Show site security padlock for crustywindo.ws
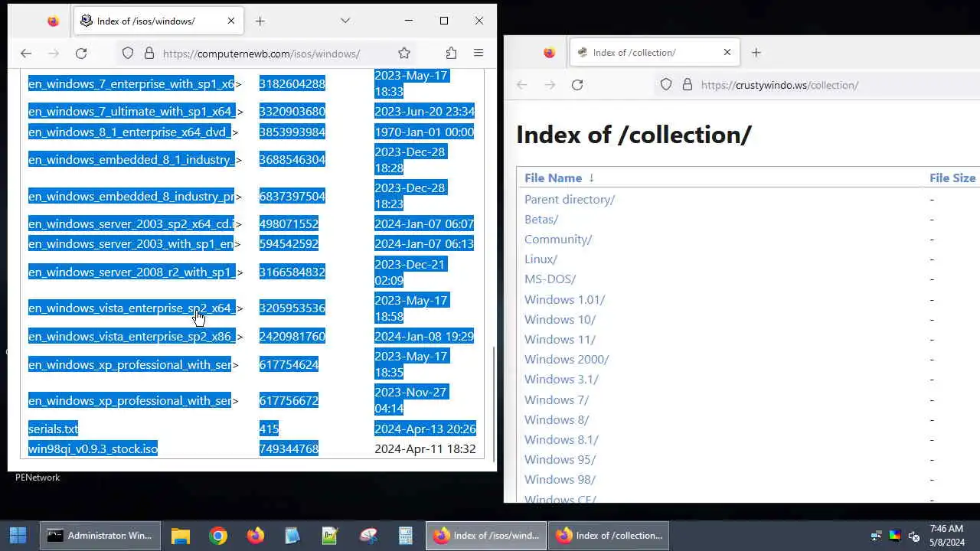Screen dimensions: 980x551 pyautogui.click(x=688, y=84)
